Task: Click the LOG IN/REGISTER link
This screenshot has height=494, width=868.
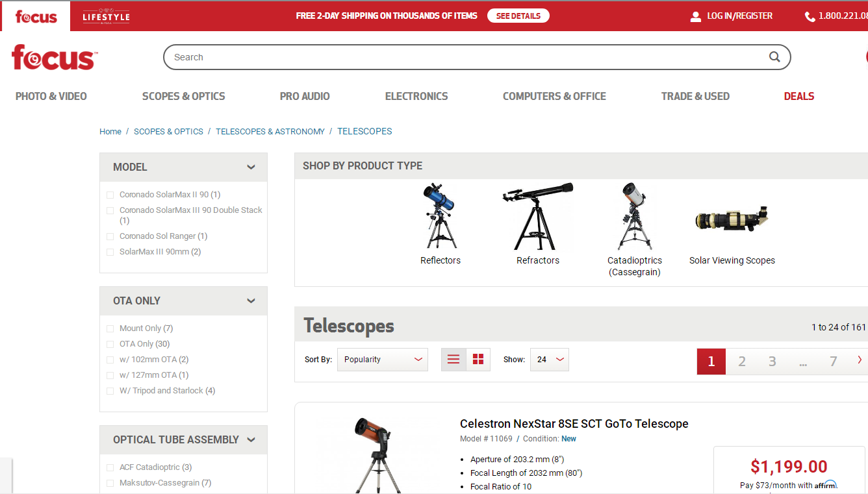Action: (x=740, y=16)
